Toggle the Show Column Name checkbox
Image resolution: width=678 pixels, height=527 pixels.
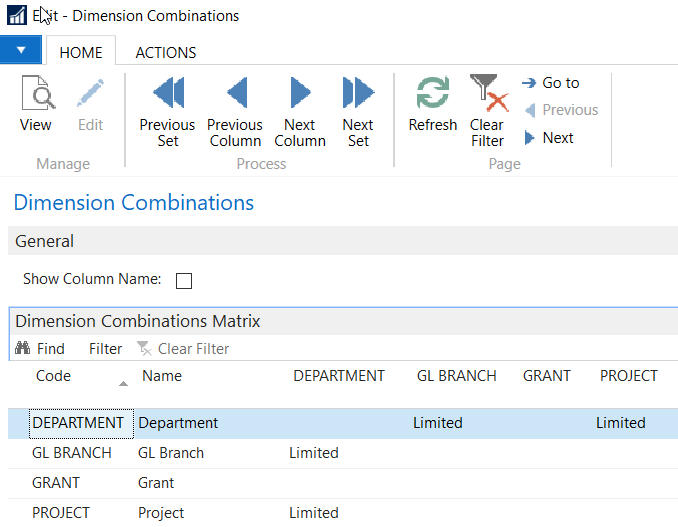184,281
